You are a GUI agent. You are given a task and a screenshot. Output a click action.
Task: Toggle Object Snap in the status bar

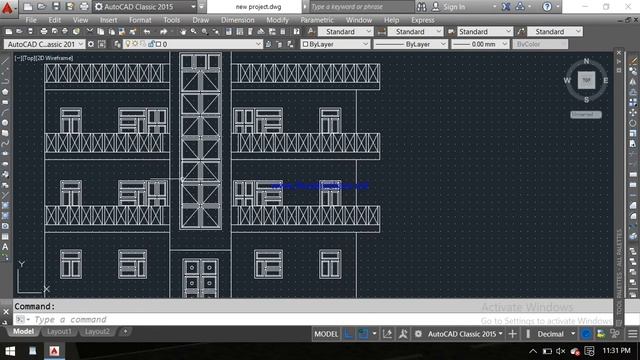362,334
